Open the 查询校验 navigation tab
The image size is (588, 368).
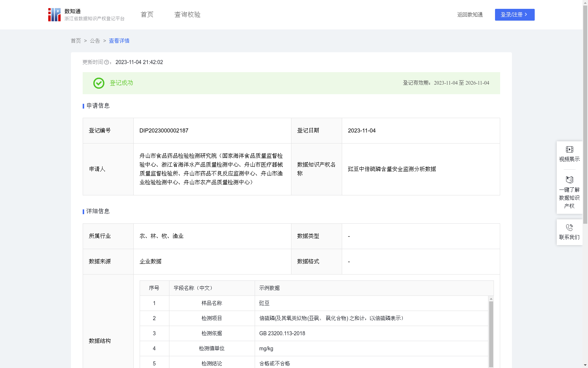[x=187, y=15]
